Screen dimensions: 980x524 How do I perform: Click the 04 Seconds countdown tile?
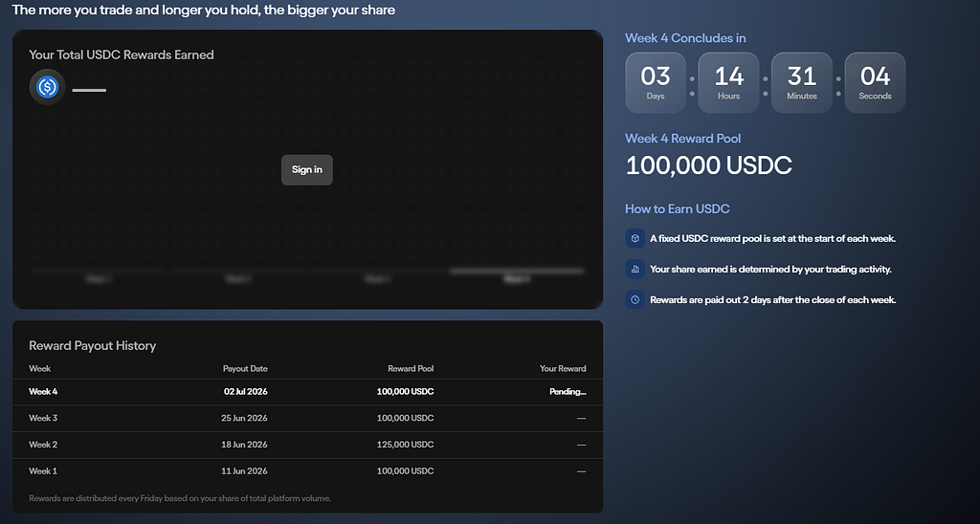875,82
